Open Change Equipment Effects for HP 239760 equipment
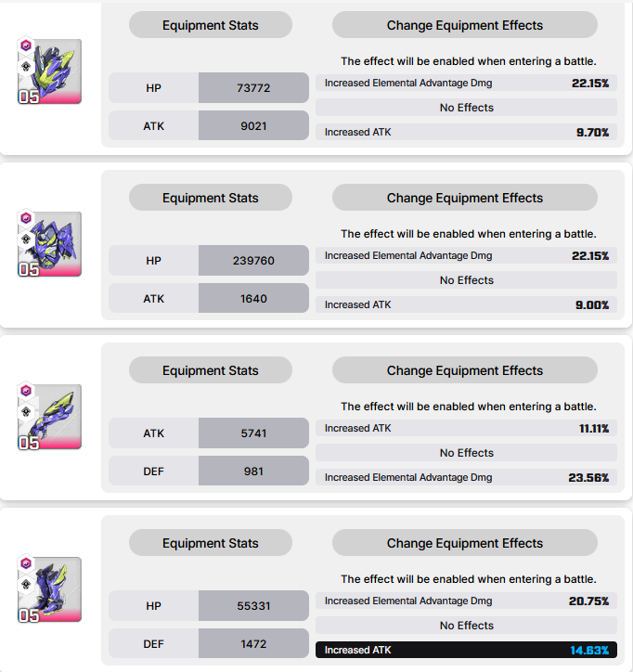 (465, 198)
